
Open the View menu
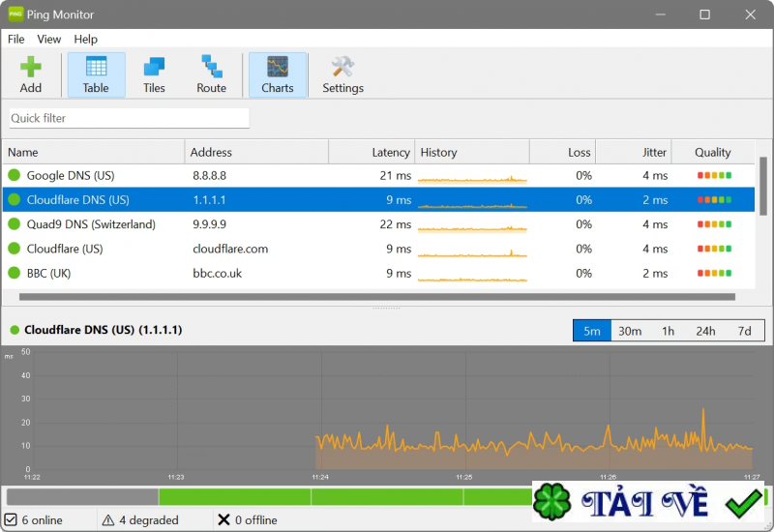coord(48,40)
